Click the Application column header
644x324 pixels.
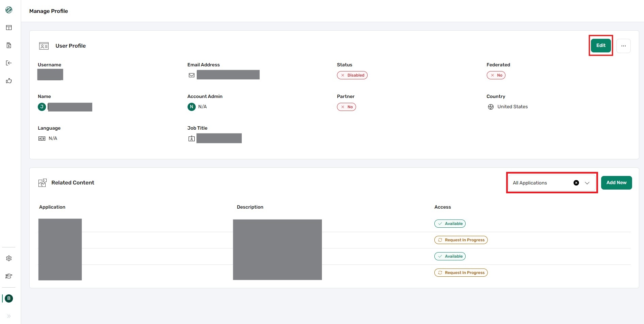click(x=52, y=207)
